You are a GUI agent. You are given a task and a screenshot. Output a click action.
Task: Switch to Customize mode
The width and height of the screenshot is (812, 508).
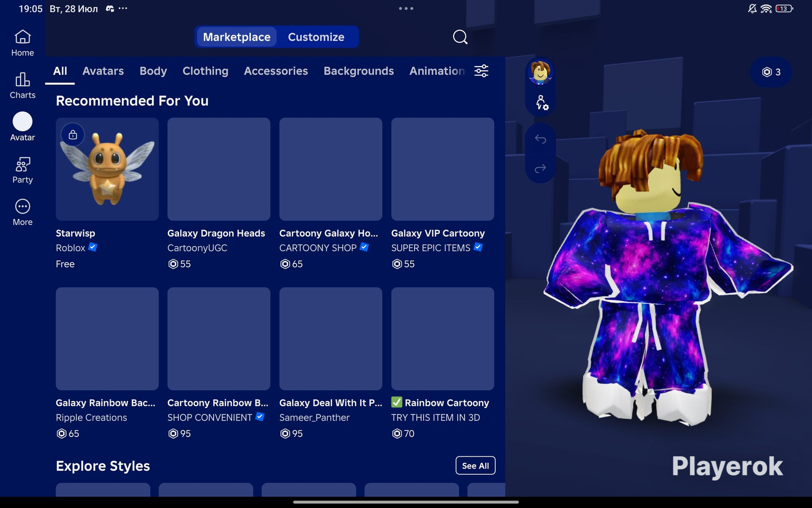[316, 37]
